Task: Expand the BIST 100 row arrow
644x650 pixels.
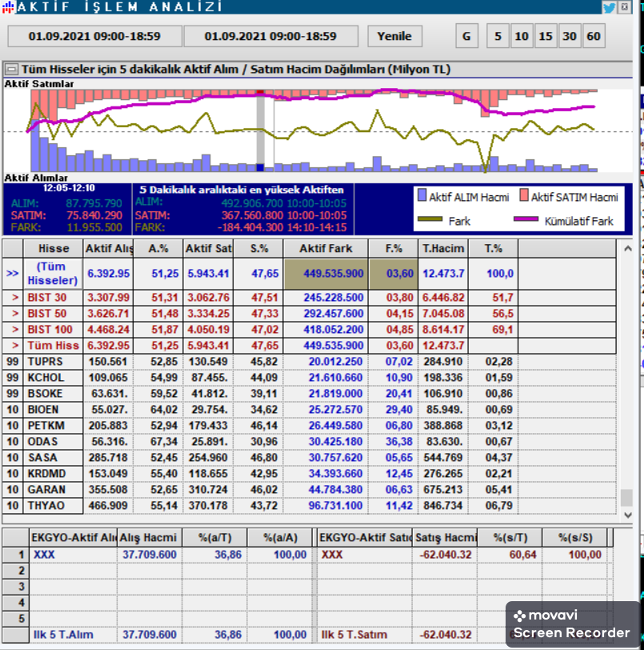Action: point(15,330)
